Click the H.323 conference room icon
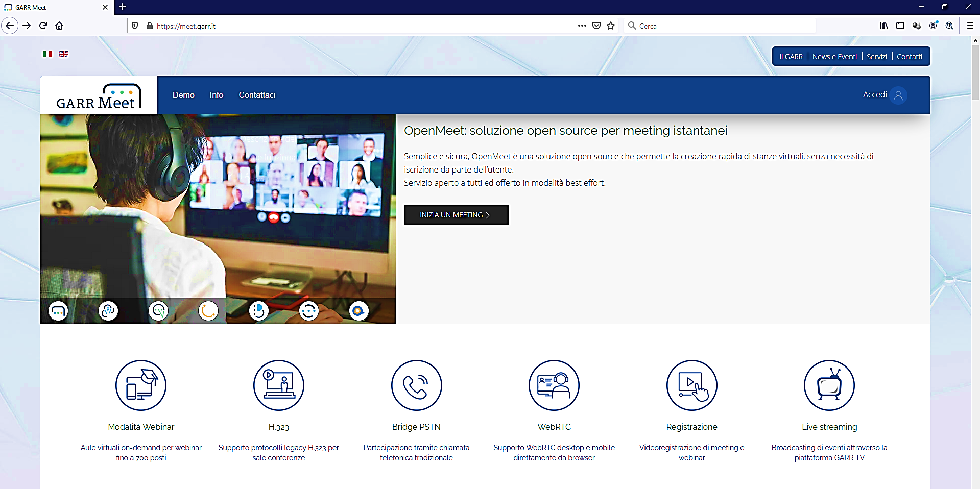 [279, 385]
